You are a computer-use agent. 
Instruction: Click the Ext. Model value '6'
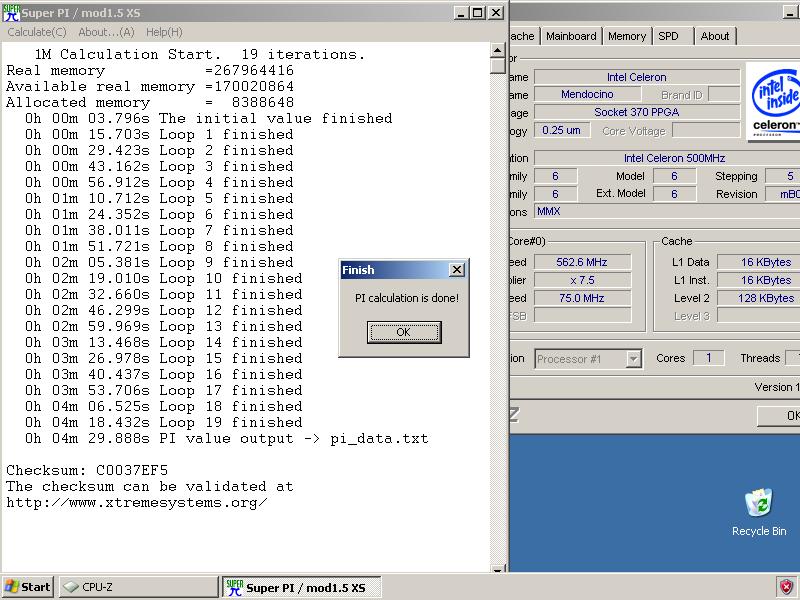(x=674, y=194)
